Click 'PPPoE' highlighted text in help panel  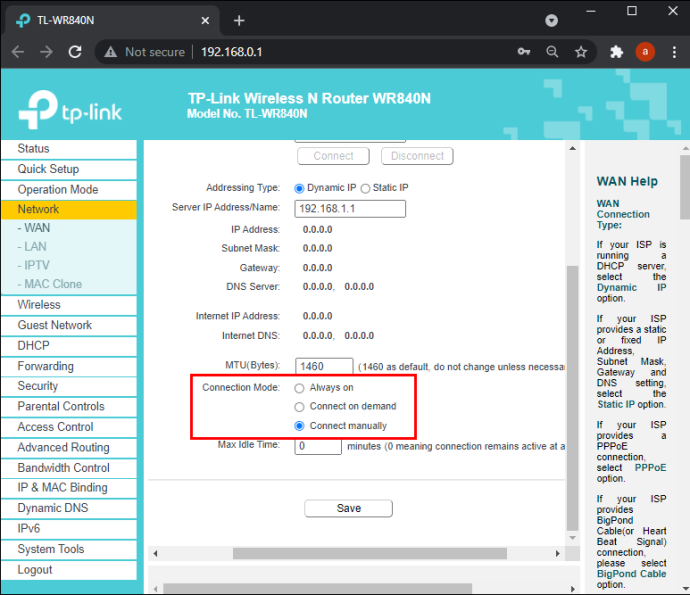(650, 468)
